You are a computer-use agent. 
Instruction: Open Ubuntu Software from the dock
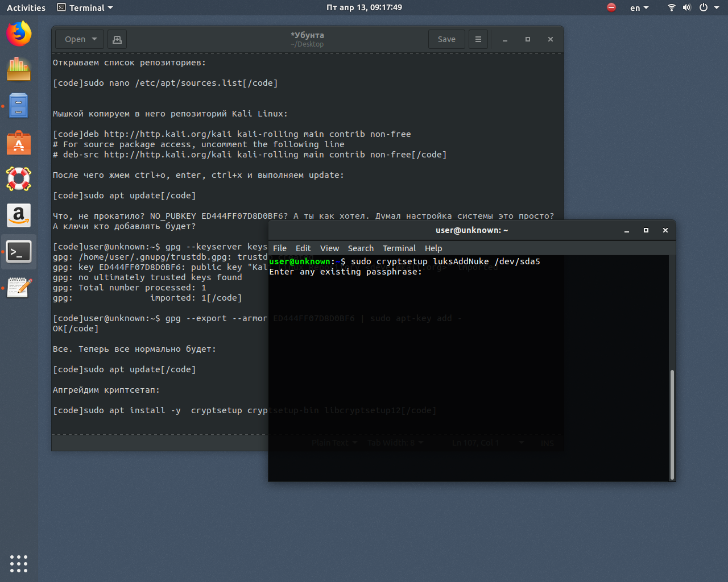pyautogui.click(x=19, y=143)
